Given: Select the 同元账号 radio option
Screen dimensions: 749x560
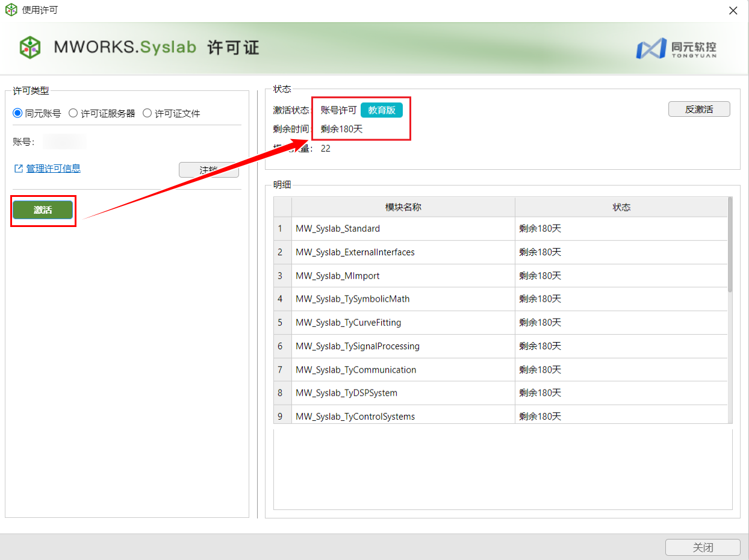Looking at the screenshot, I should pos(17,113).
